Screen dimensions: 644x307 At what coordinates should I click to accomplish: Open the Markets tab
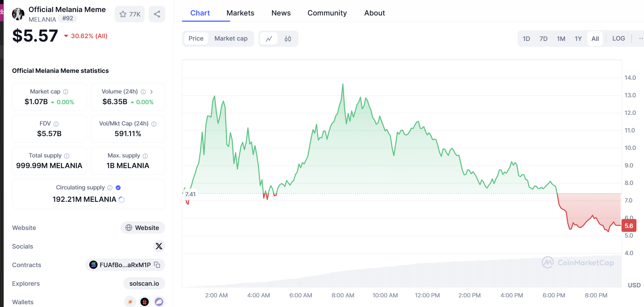(240, 13)
